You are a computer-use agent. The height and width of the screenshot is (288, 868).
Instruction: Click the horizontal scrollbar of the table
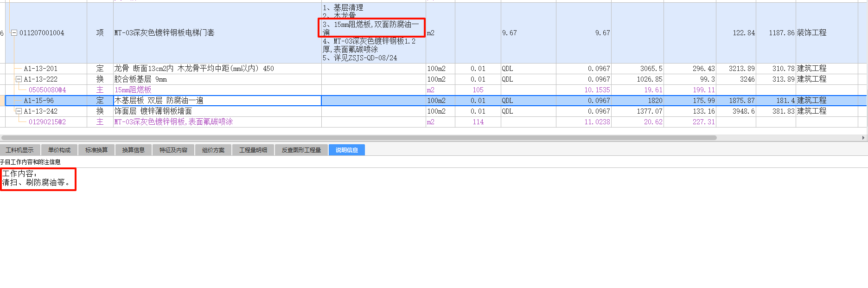tap(359, 138)
